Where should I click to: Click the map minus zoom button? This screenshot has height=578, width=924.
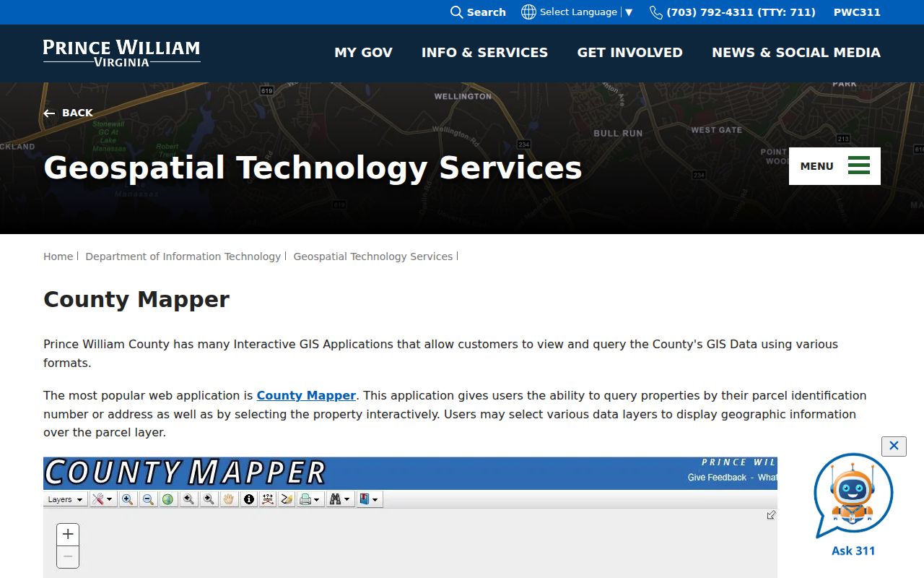[x=68, y=557]
